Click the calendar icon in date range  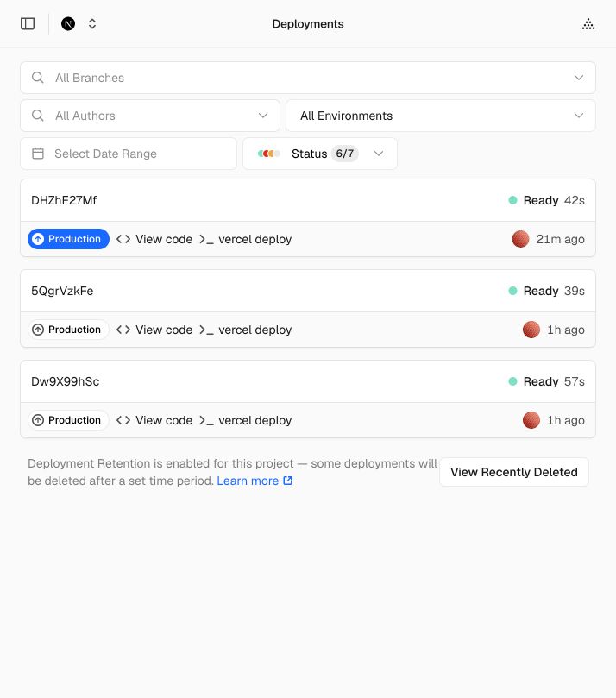(x=38, y=154)
